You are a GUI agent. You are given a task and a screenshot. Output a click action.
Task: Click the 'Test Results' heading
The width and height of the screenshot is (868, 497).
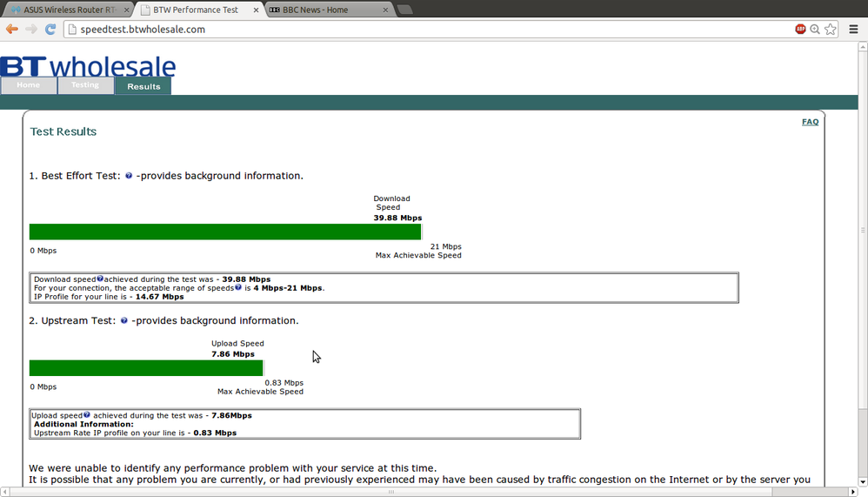pyautogui.click(x=63, y=131)
